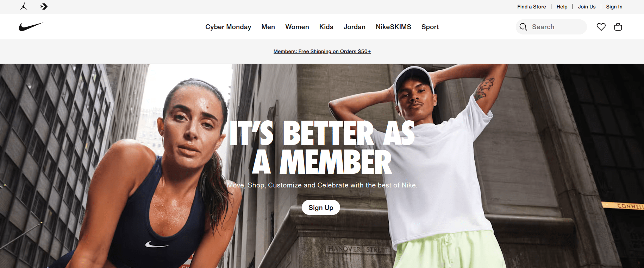The image size is (644, 268).
Task: Open the Help link
Action: 562,7
